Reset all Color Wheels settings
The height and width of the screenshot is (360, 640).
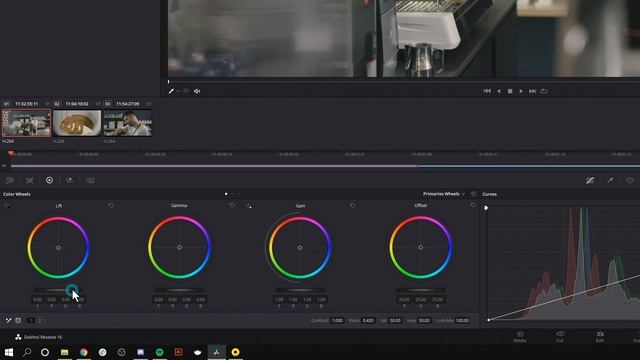(473, 194)
